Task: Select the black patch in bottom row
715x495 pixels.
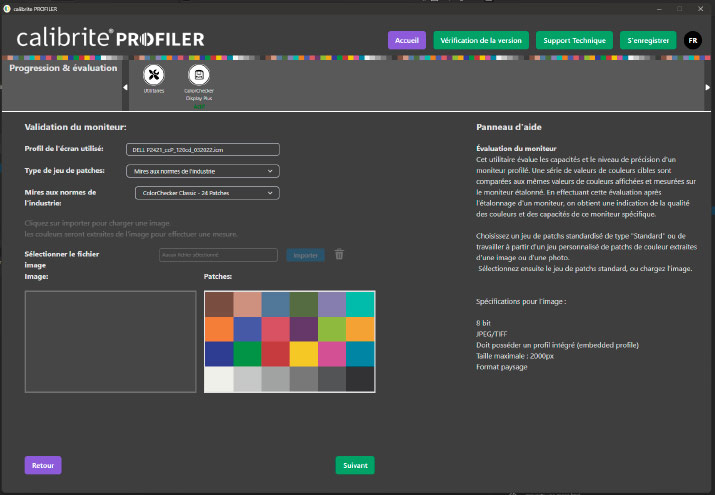Action: pyautogui.click(x=360, y=379)
